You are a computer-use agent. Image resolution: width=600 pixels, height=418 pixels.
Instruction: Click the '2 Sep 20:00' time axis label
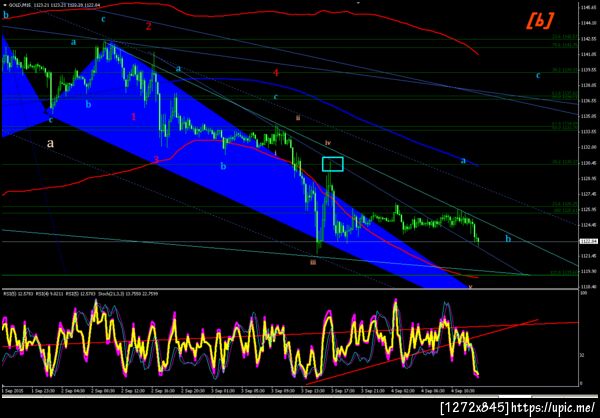(x=194, y=391)
